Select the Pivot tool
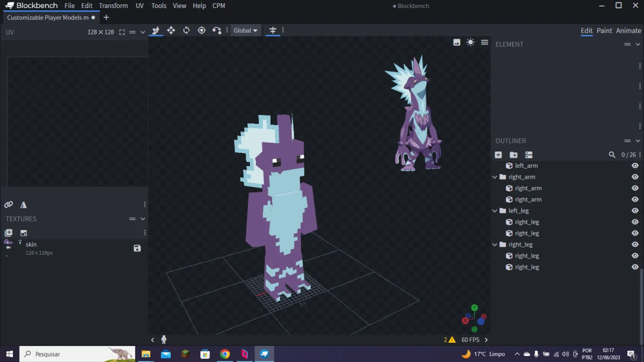 click(202, 31)
